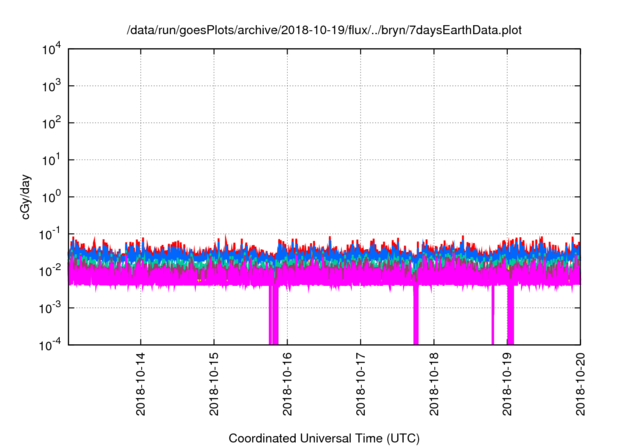
Task: Click the 10^-4 y-axis tick label
Action: coord(51,345)
